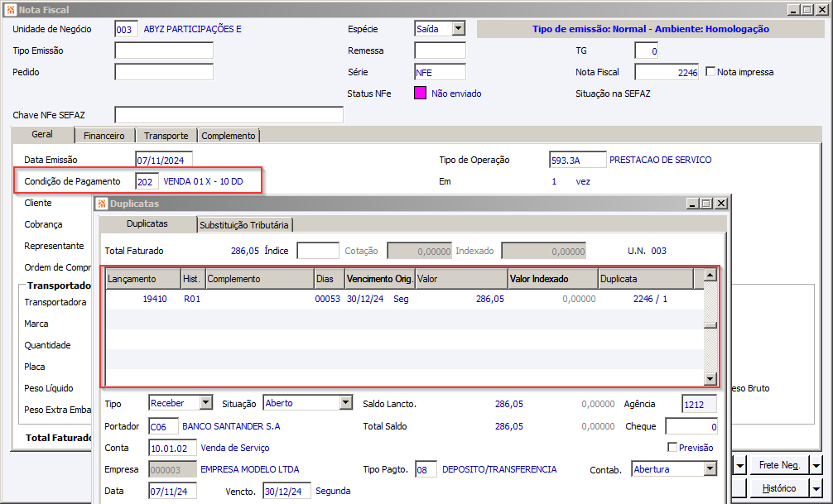Click the DEPOSITO/TRANSFERENCIA text
This screenshot has width=833, height=504.
[x=499, y=469]
